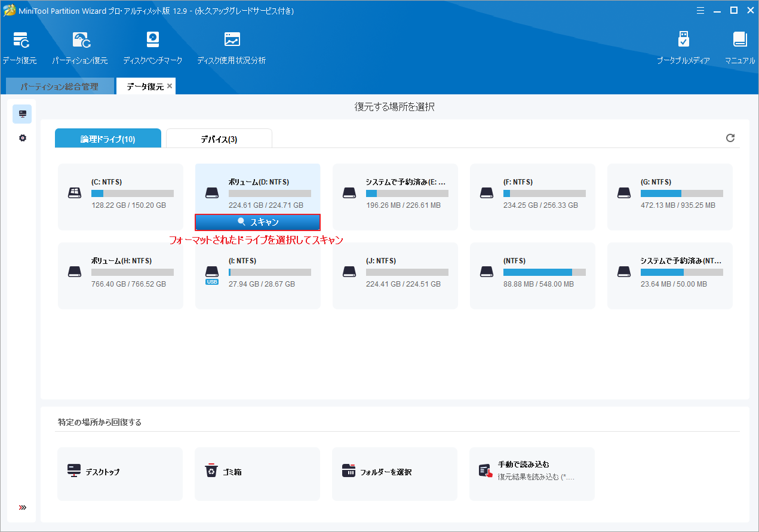759x532 pixels.
Task: Click the 23.64 MB / 50.00 MB text
Action: [x=674, y=284]
